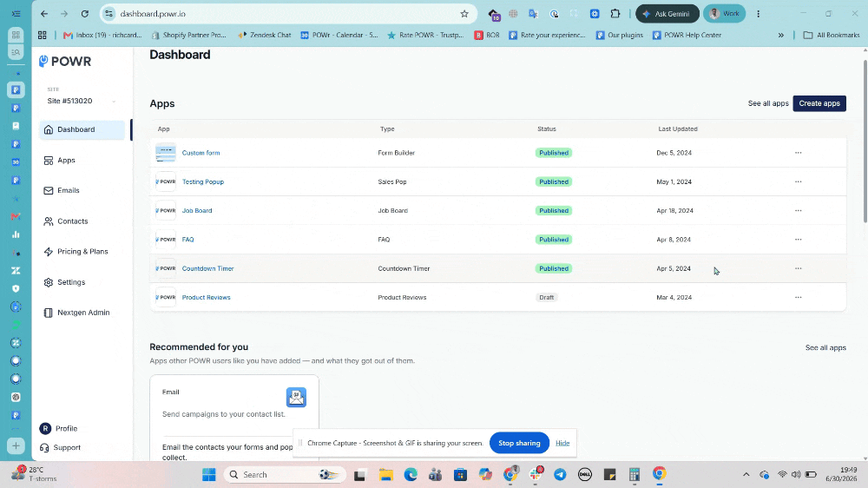Click the taskbar Search box
The width and height of the screenshot is (868, 488).
click(x=285, y=475)
